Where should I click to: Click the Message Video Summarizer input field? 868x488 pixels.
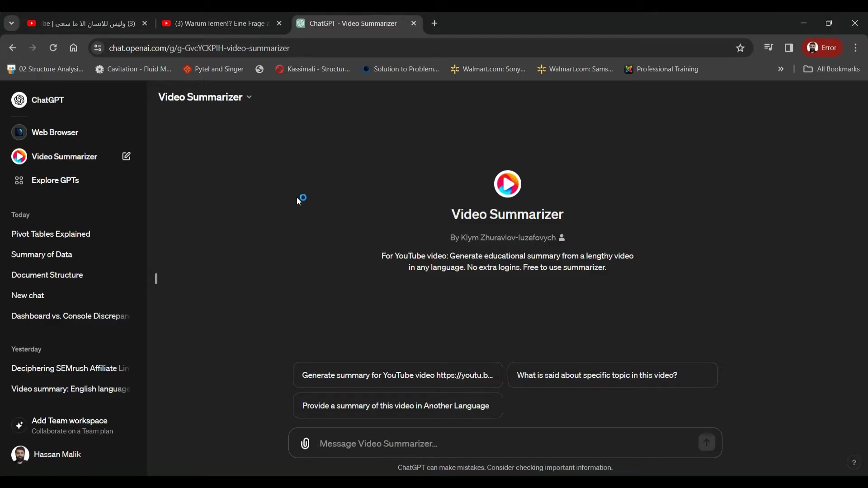[505, 443]
